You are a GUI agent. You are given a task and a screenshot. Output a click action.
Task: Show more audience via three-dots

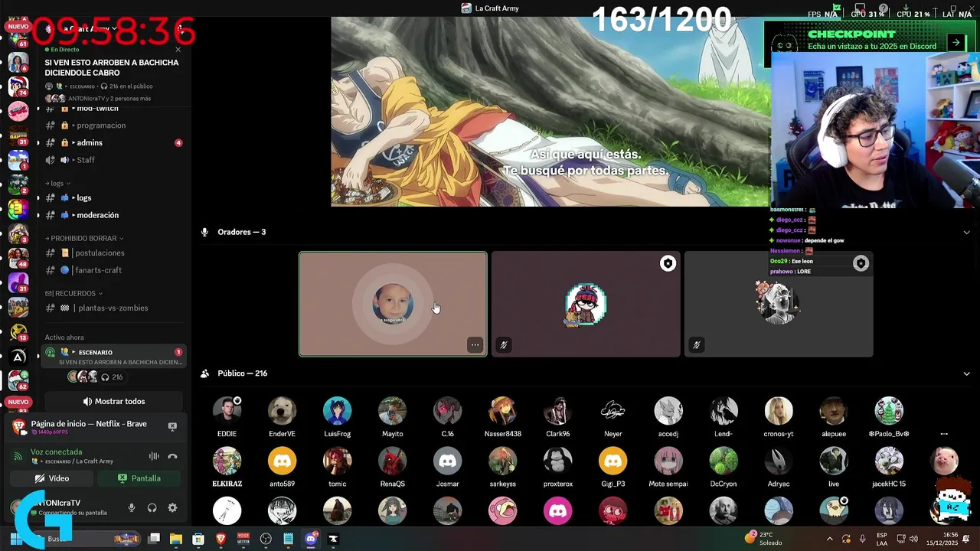tap(944, 433)
